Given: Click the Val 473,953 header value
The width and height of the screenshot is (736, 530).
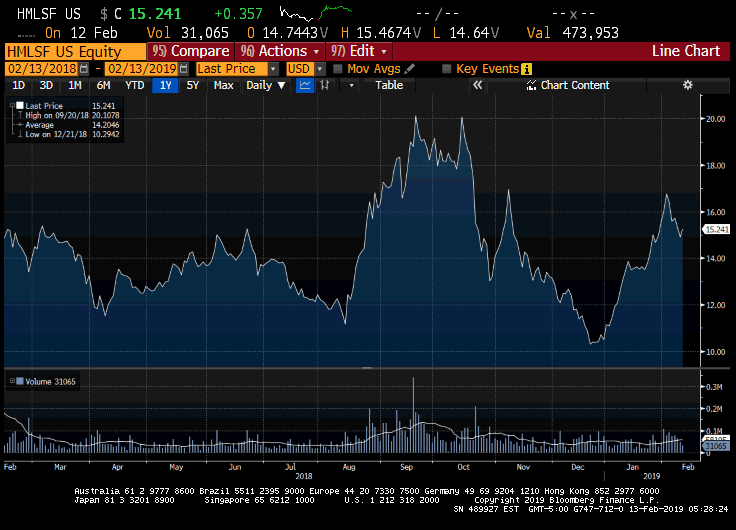Looking at the screenshot, I should coord(573,33).
